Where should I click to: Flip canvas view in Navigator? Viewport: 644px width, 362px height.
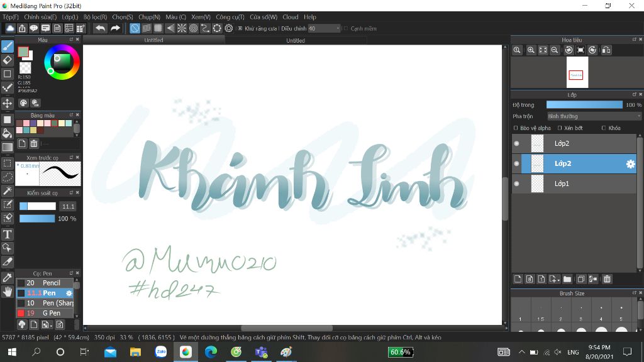606,50
